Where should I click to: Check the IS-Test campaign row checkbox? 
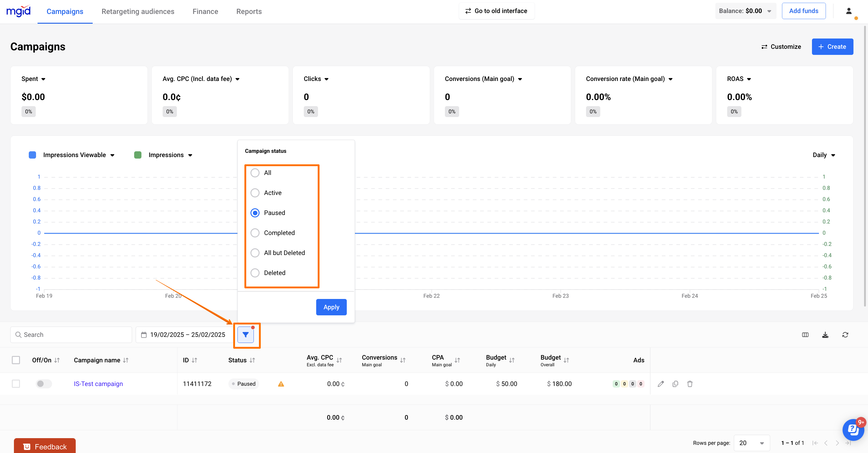16,384
